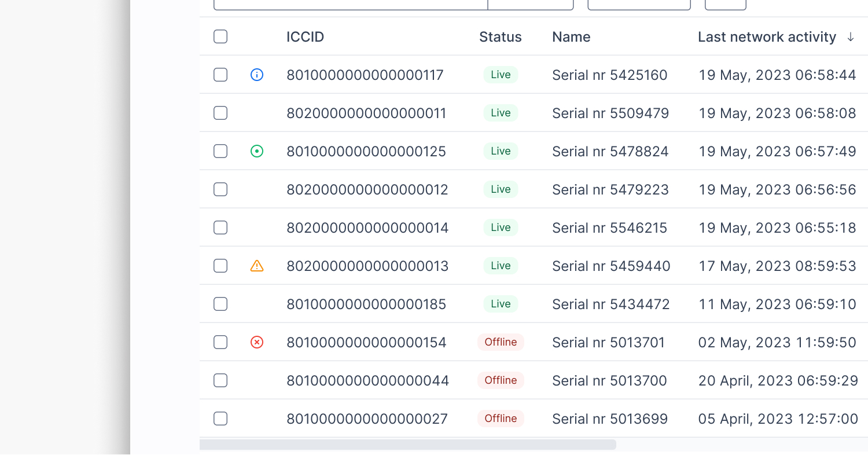
Task: Click the ICCID column header to sort
Action: (305, 36)
